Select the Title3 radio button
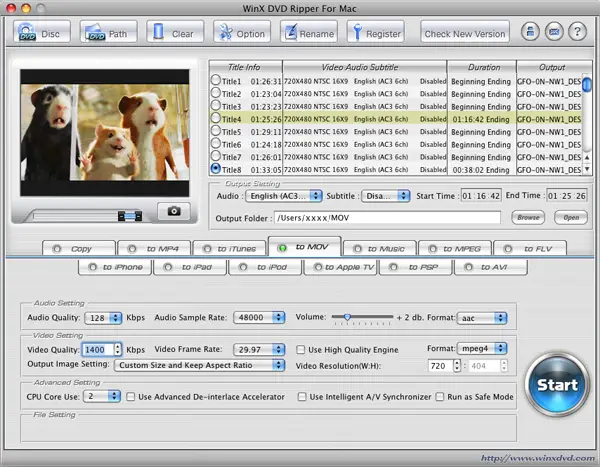The height and width of the screenshot is (467, 600). [216, 106]
